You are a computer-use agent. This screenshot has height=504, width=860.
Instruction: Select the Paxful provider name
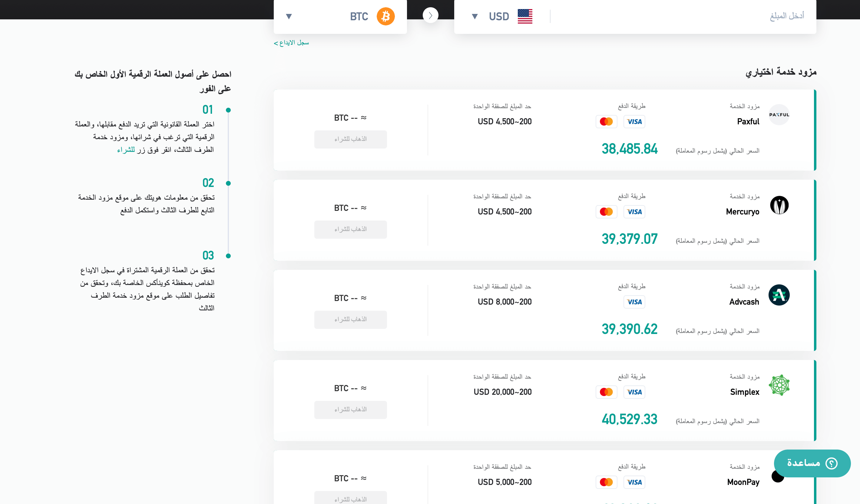pos(748,122)
